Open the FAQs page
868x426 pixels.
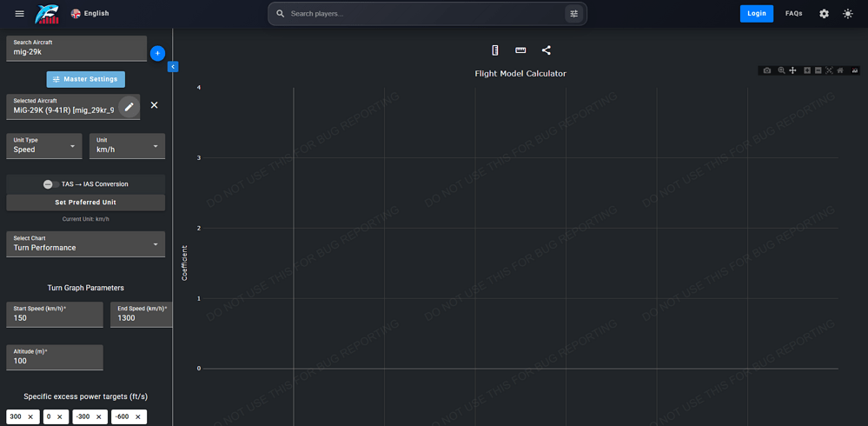(793, 14)
